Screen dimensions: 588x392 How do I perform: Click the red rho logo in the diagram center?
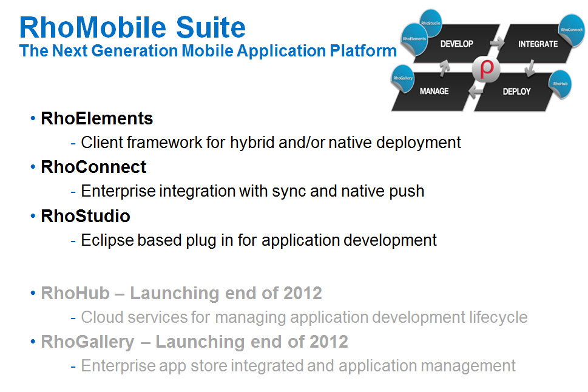pyautogui.click(x=487, y=69)
